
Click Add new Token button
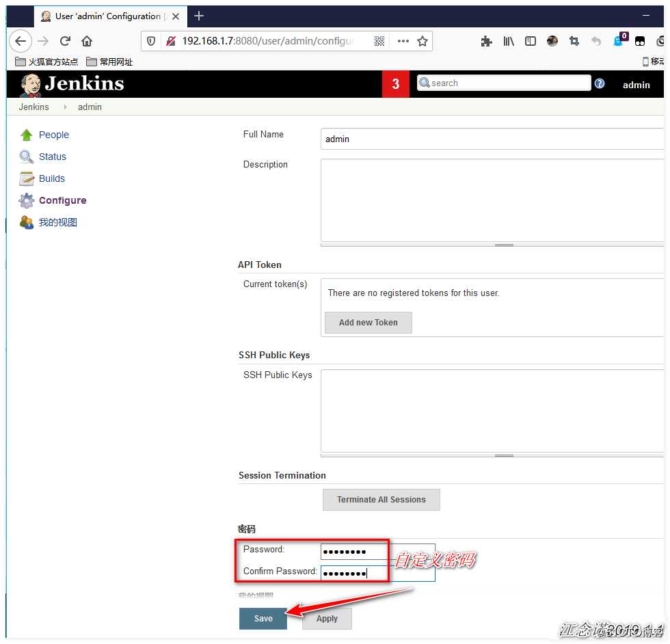point(368,323)
